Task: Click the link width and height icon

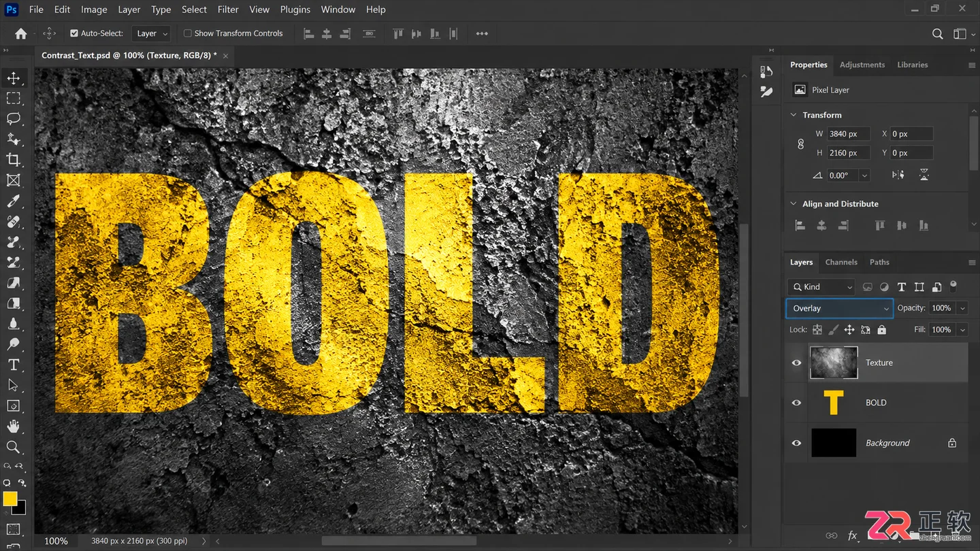Action: point(800,144)
